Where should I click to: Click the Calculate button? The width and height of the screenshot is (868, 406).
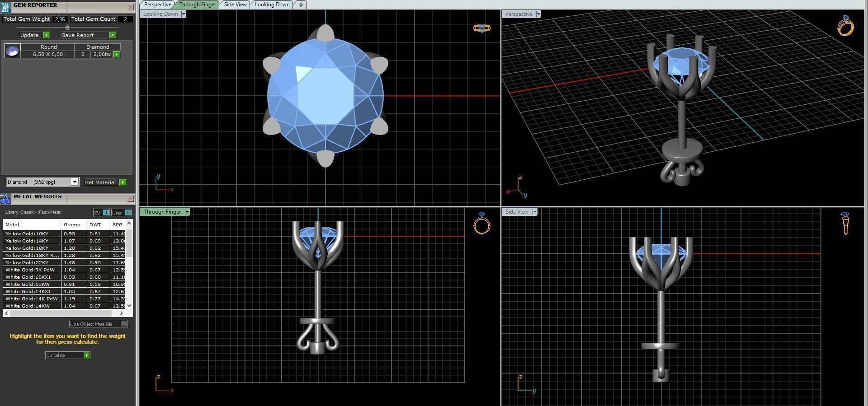click(68, 355)
